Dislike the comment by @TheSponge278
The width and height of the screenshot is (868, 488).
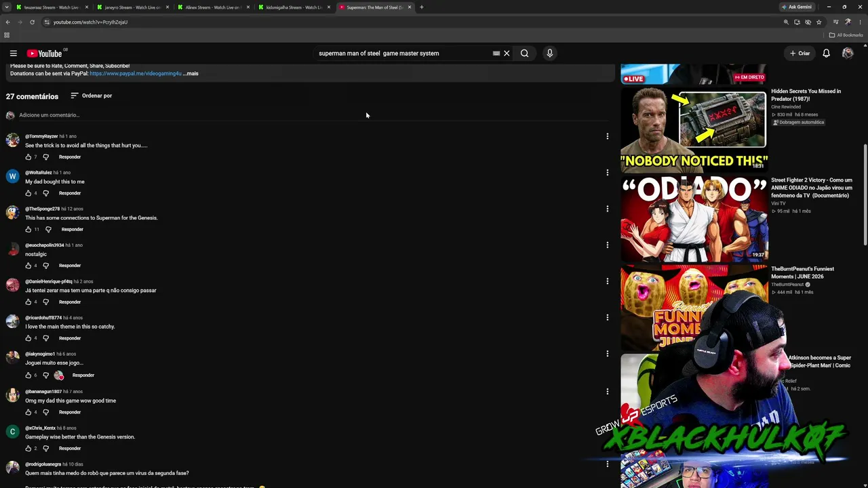48,230
